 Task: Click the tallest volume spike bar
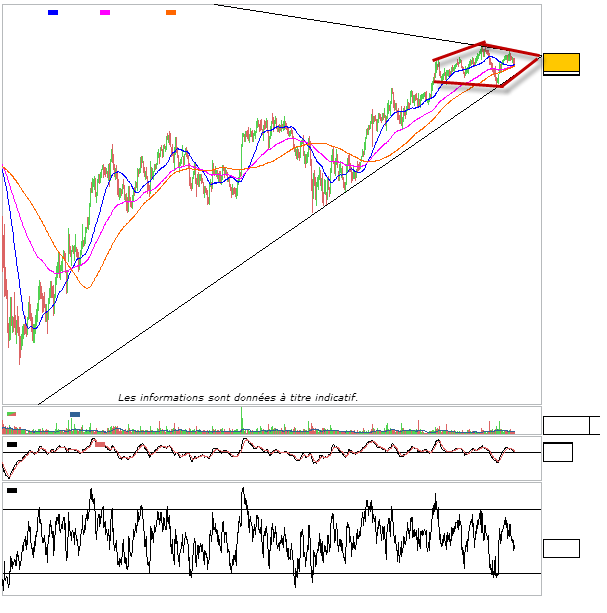[x=241, y=420]
